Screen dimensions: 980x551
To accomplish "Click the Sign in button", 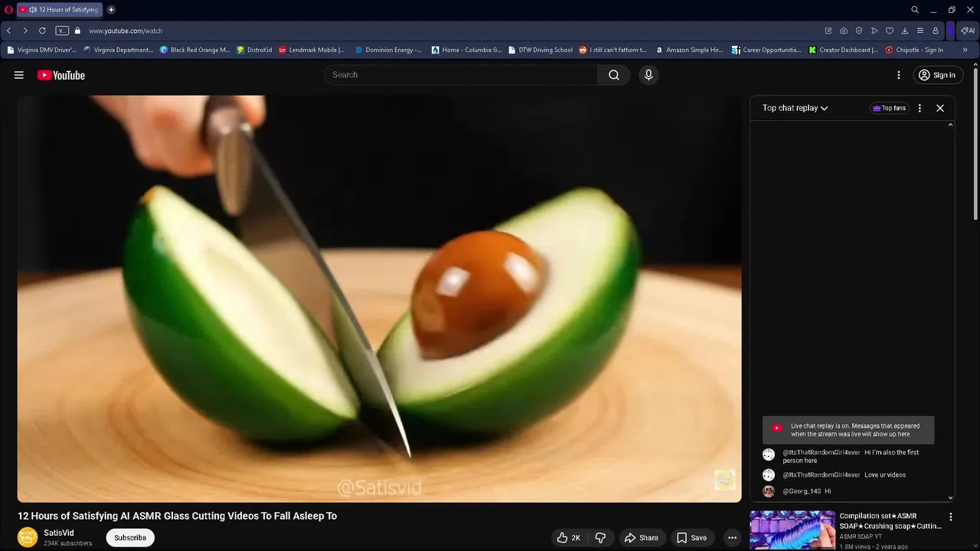I will click(x=938, y=75).
